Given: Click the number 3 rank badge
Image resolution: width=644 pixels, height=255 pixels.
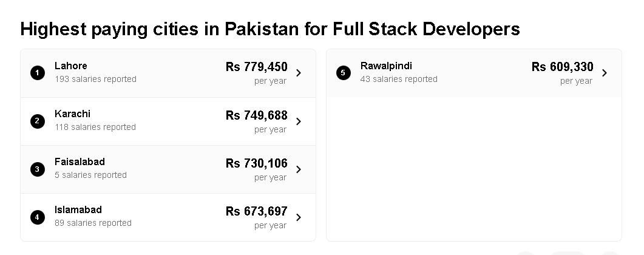Looking at the screenshot, I should point(38,169).
